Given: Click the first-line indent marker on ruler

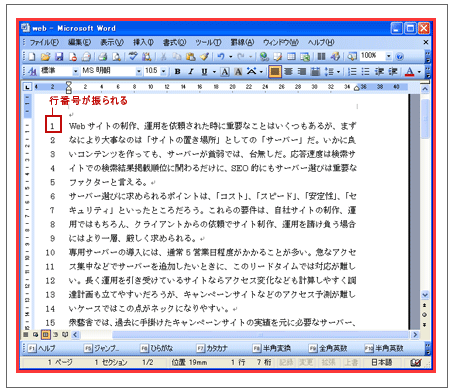Looking at the screenshot, I should tap(69, 84).
